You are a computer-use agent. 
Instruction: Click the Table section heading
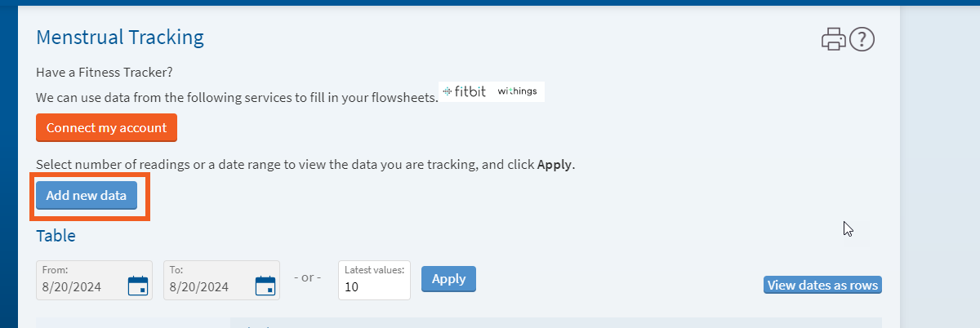tap(56, 236)
